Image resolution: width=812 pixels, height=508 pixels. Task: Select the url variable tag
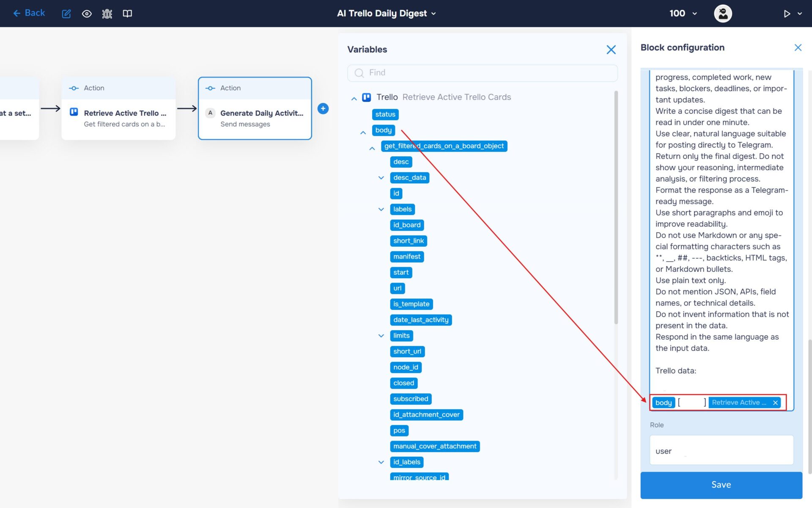pos(398,288)
